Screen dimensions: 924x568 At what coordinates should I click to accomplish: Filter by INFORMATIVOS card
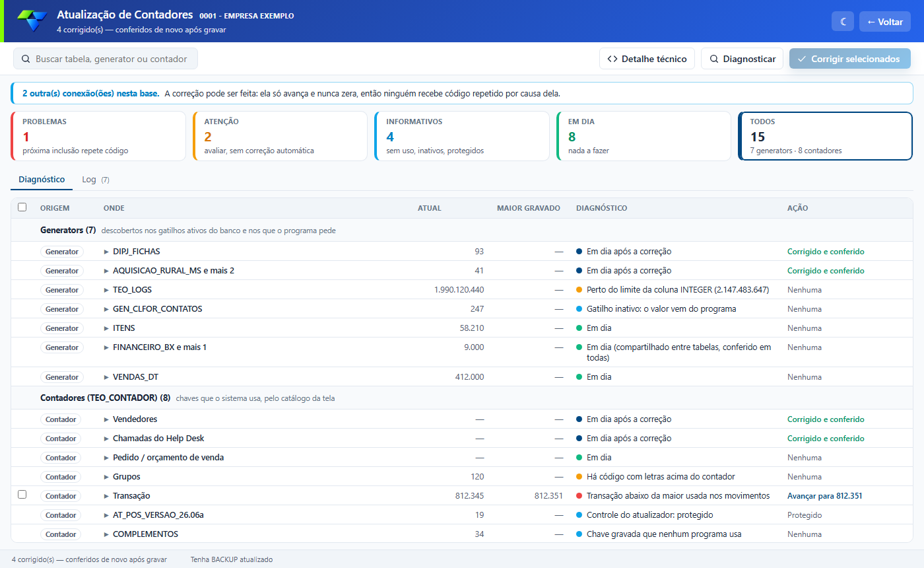462,136
